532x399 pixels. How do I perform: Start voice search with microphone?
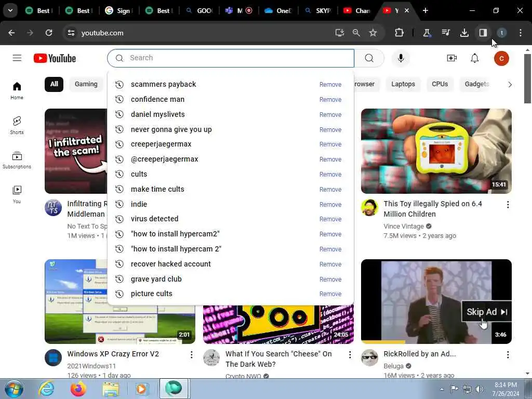tap(401, 58)
